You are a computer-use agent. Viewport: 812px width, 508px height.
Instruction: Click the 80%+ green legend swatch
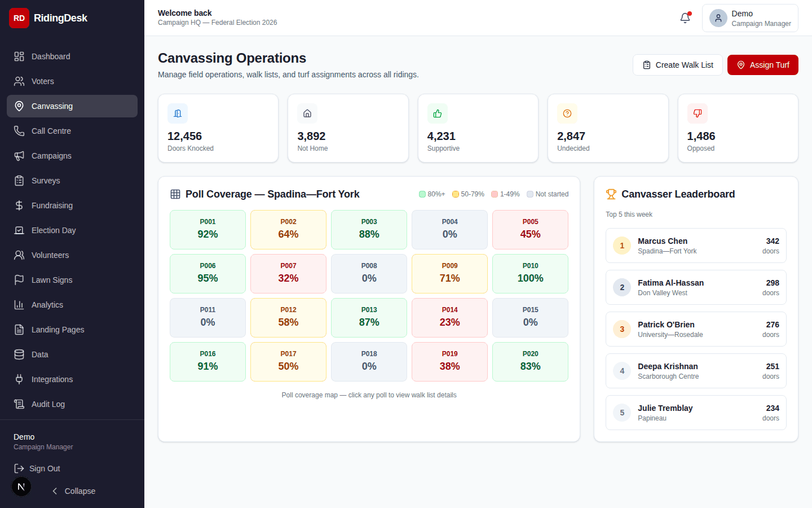[422, 194]
